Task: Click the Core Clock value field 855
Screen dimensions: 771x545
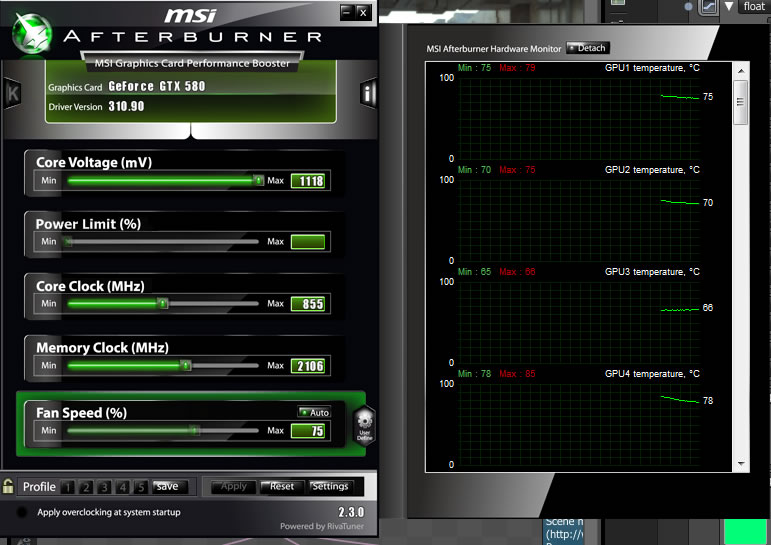Action: click(x=308, y=304)
